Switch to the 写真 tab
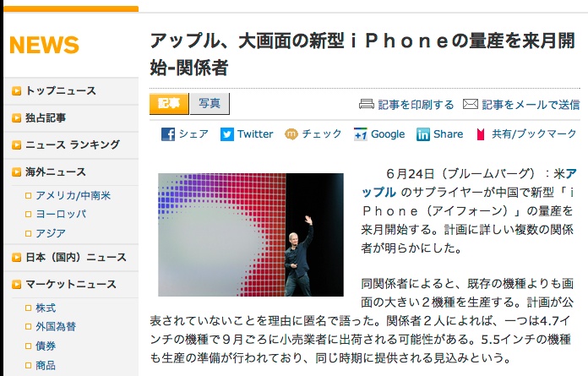This screenshot has height=376, width=588. click(x=210, y=103)
